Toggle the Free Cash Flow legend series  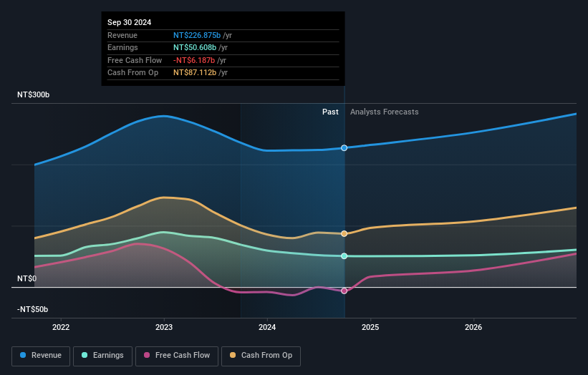(177, 356)
